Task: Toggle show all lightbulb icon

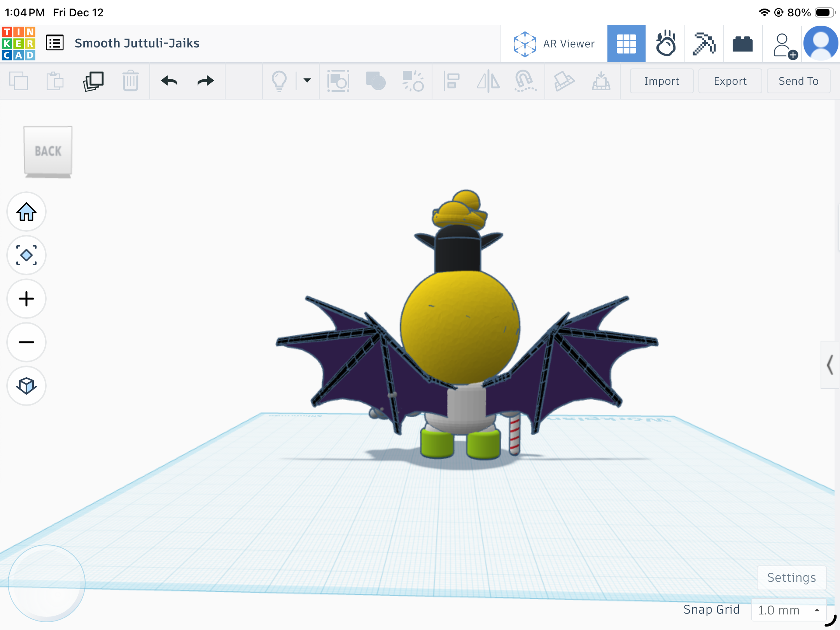Action: [x=279, y=81]
